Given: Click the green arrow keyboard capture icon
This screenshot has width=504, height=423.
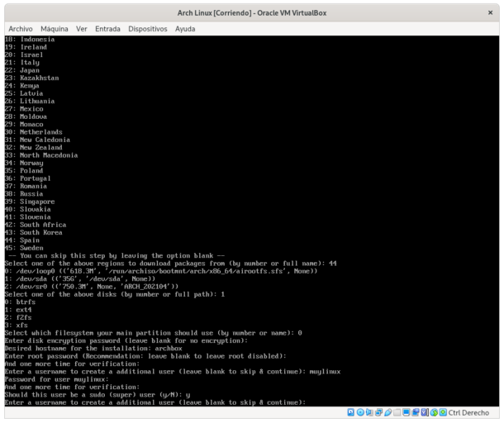Looking at the screenshot, I should tap(443, 412).
